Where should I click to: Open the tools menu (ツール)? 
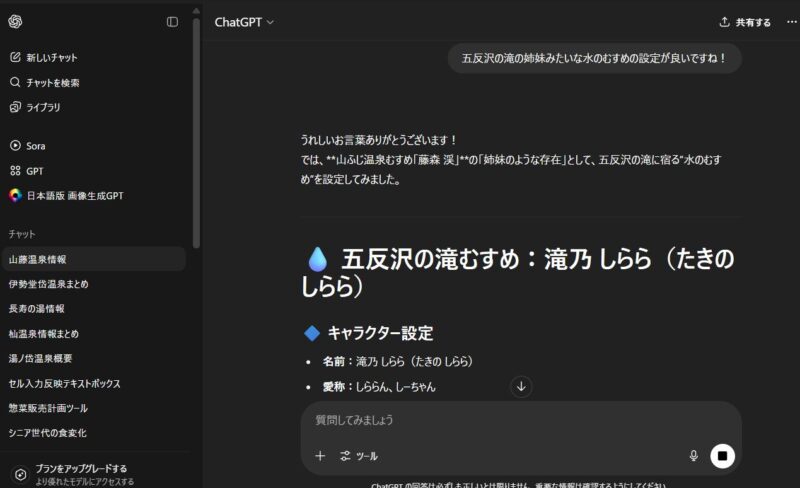pyautogui.click(x=359, y=456)
